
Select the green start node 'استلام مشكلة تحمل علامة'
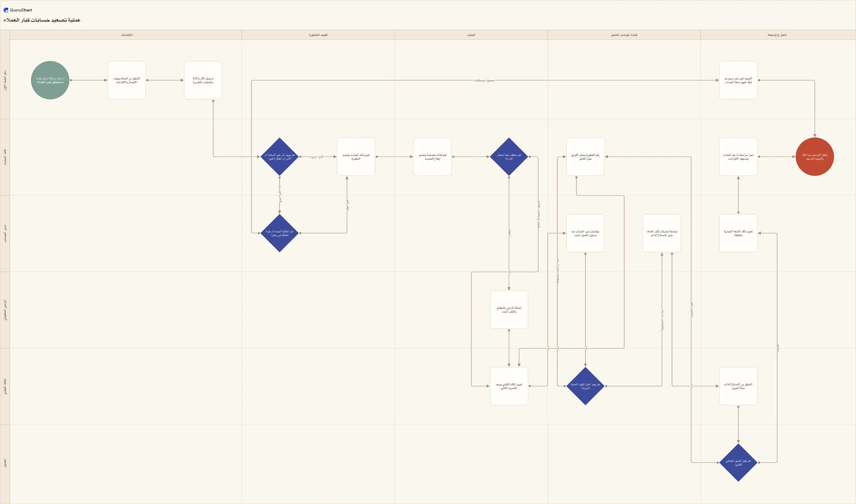point(50,80)
